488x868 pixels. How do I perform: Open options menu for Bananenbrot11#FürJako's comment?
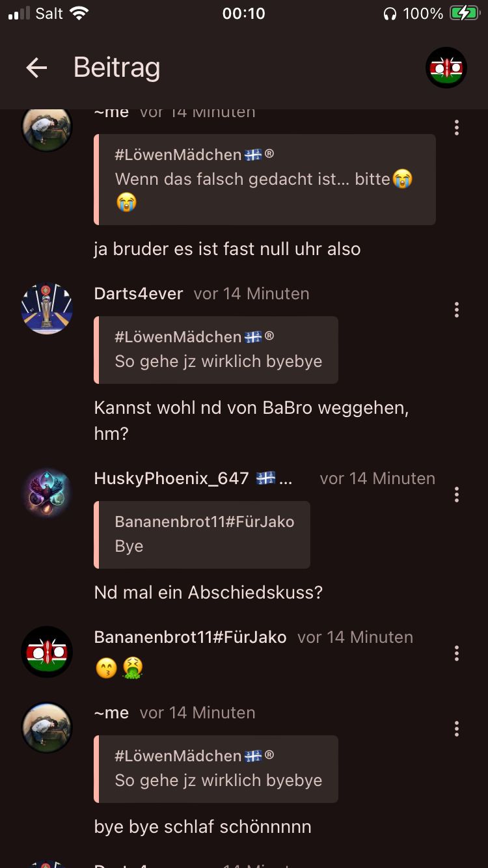tap(457, 653)
